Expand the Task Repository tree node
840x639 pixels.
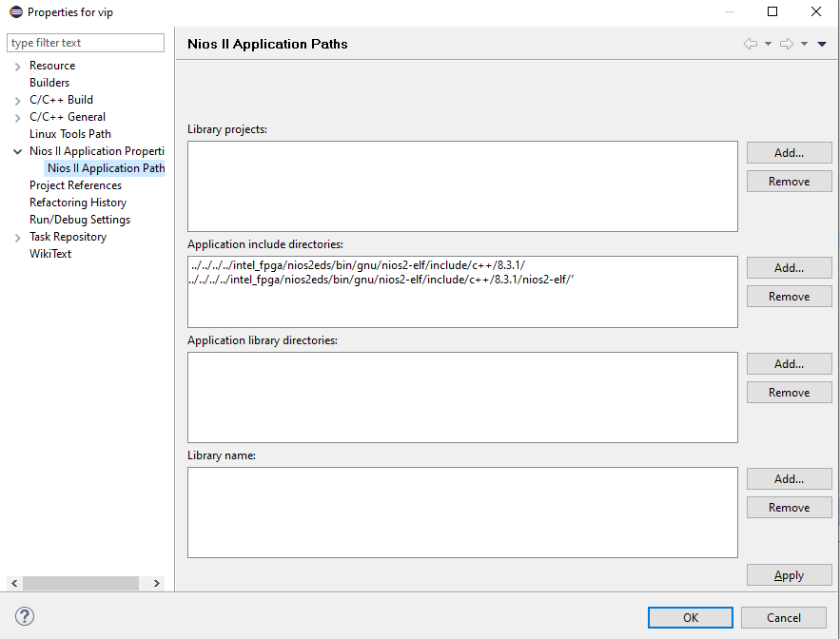(18, 238)
